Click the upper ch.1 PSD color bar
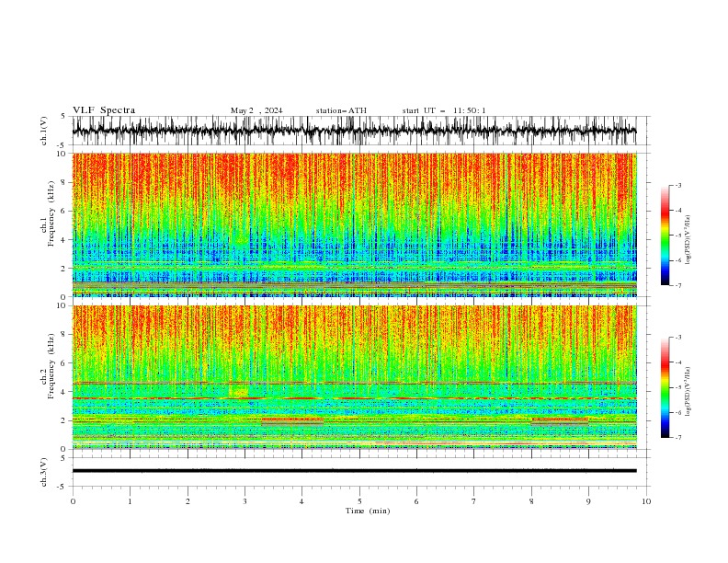The image size is (728, 563). pyautogui.click(x=665, y=236)
